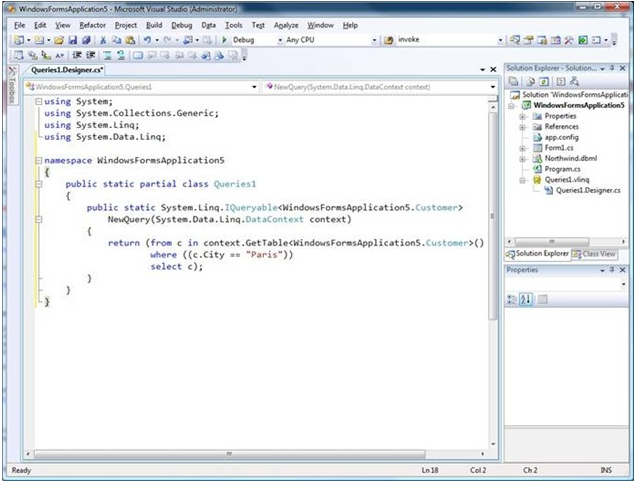Start debugging with the green play arrow
This screenshot has width=639, height=482.
224,40
